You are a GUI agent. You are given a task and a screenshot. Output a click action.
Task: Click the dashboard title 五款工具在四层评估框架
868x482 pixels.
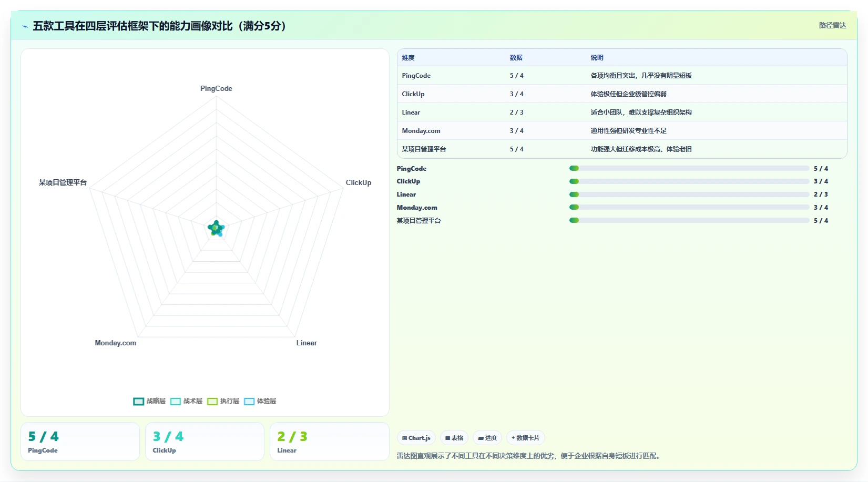pos(159,26)
